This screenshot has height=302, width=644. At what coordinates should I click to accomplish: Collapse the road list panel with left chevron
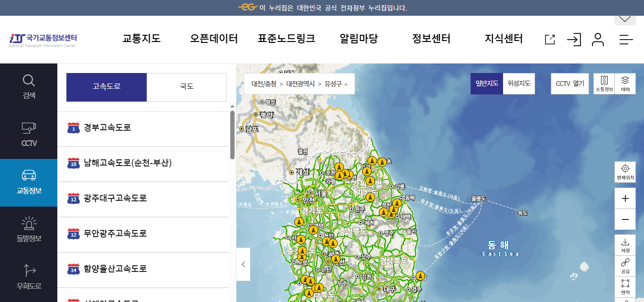pyautogui.click(x=243, y=264)
